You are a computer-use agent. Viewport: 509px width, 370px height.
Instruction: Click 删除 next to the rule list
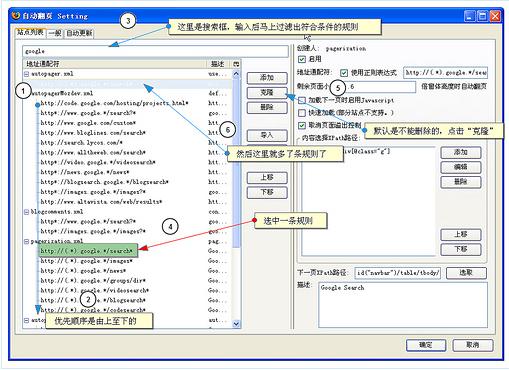tap(267, 107)
